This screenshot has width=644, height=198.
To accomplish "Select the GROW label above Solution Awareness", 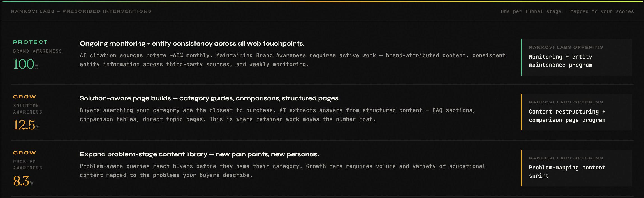I will (x=25, y=97).
